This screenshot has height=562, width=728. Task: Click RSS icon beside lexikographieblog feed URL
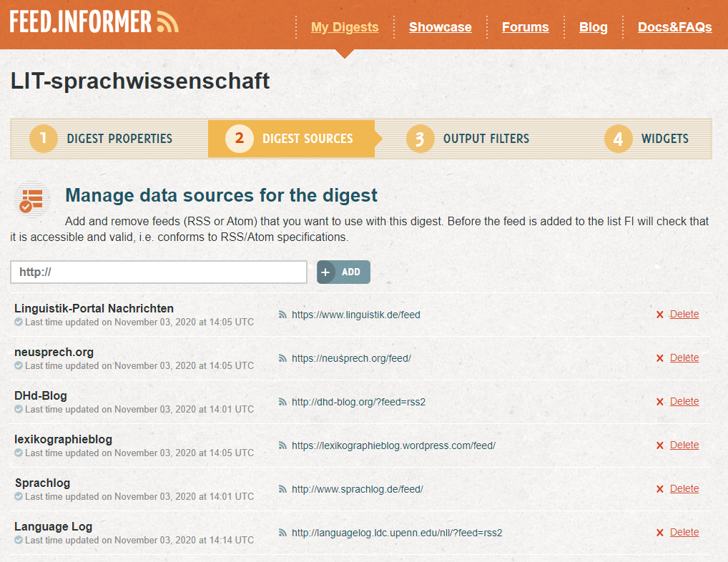(282, 445)
